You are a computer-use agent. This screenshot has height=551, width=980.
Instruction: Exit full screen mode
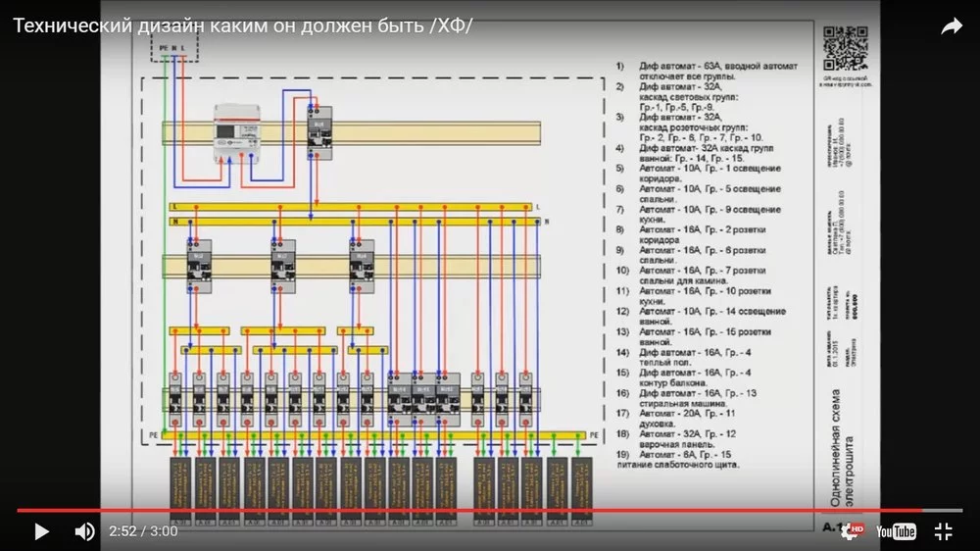[x=943, y=531]
